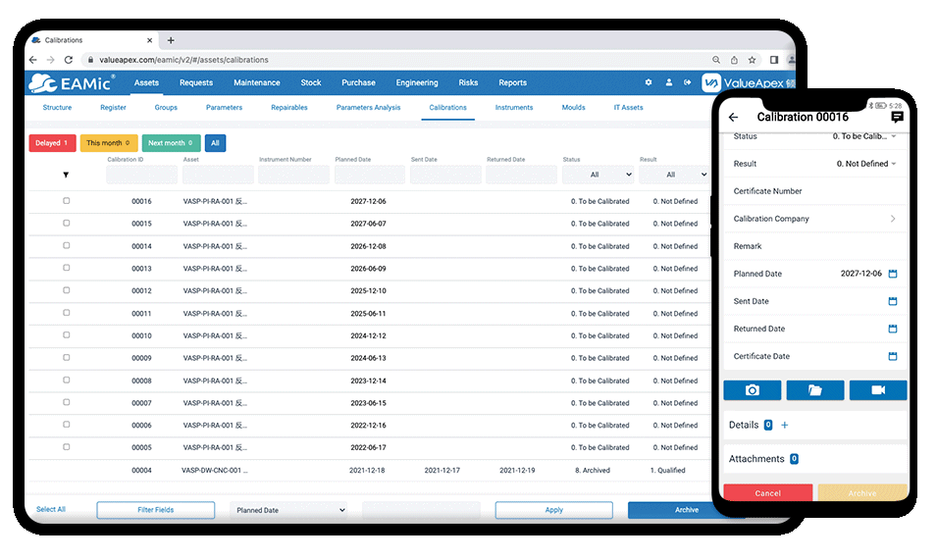Open settings gear in EAMic header

tap(648, 83)
